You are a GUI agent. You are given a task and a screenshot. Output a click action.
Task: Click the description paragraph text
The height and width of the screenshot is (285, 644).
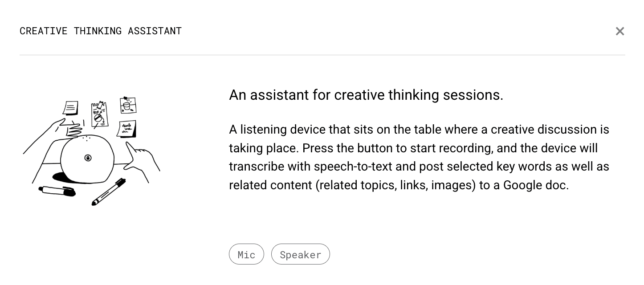(419, 157)
